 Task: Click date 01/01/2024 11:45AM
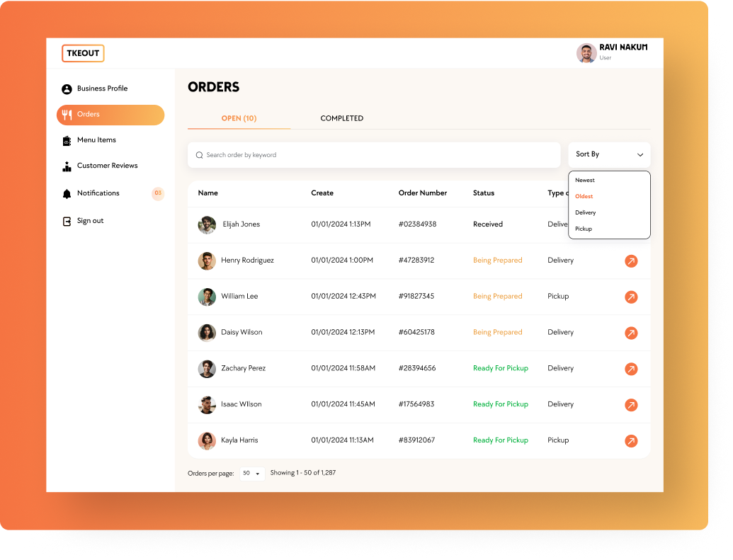pyautogui.click(x=343, y=404)
